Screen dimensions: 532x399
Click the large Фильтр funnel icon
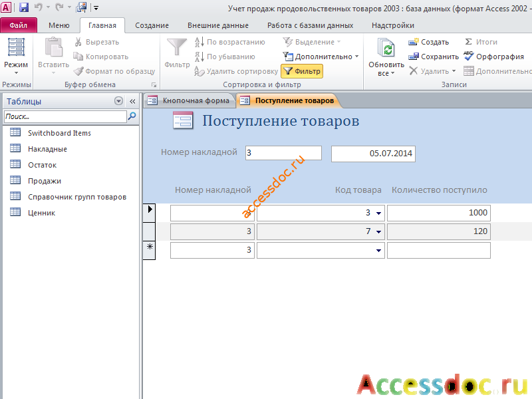pyautogui.click(x=177, y=47)
